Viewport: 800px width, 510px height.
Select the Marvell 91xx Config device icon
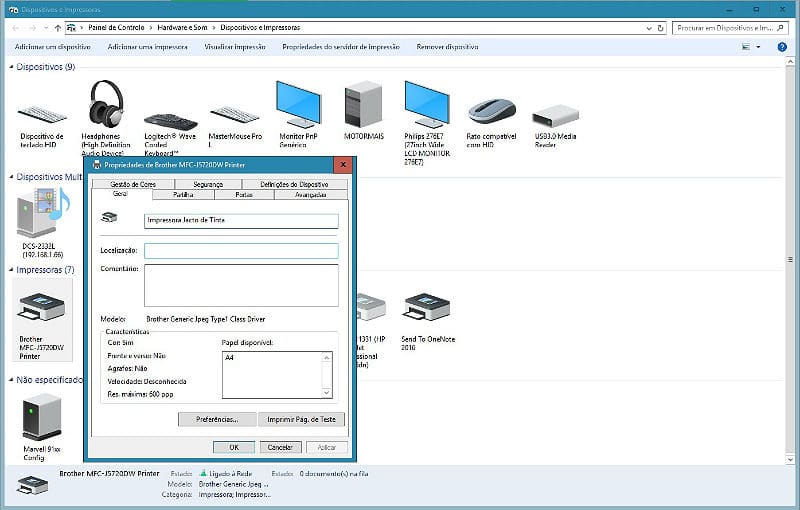point(42,417)
